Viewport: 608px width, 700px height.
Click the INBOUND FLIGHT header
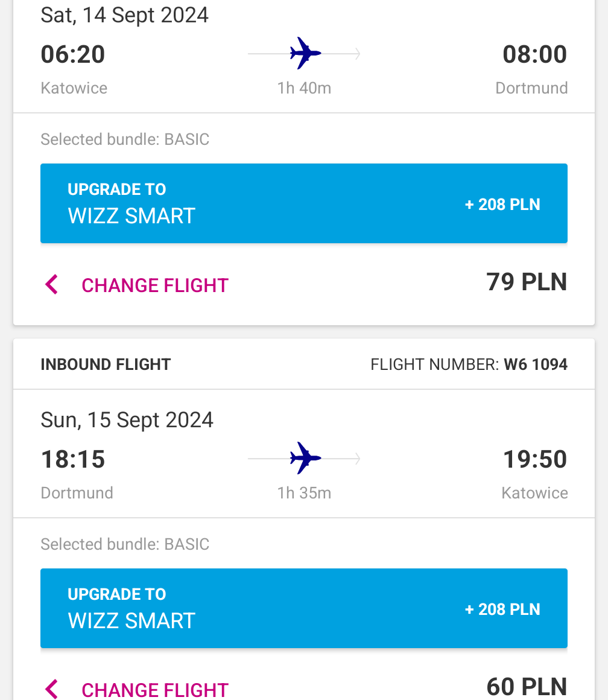[106, 364]
